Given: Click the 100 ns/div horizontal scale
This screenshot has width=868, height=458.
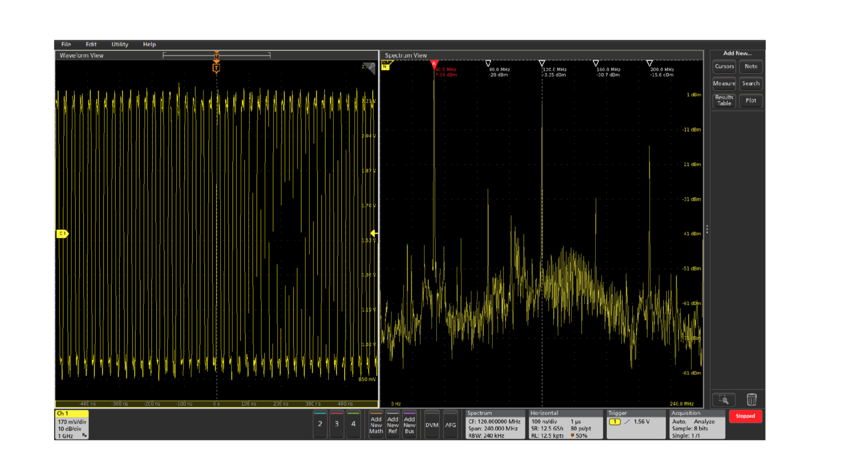Looking at the screenshot, I should [x=544, y=421].
